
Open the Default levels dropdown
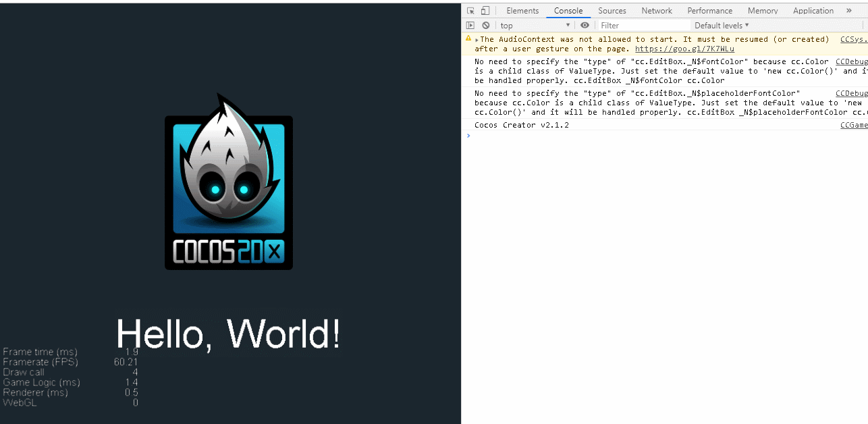pyautogui.click(x=722, y=25)
